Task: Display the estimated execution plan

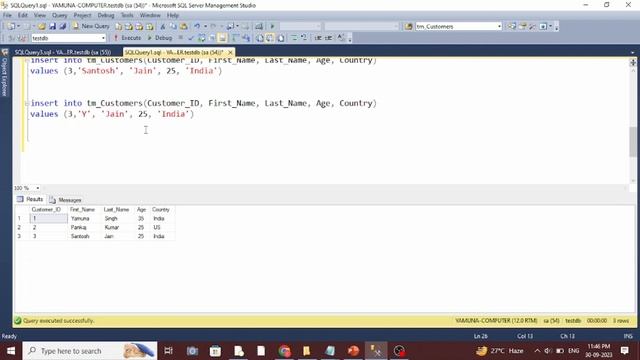Action: tap(201, 38)
